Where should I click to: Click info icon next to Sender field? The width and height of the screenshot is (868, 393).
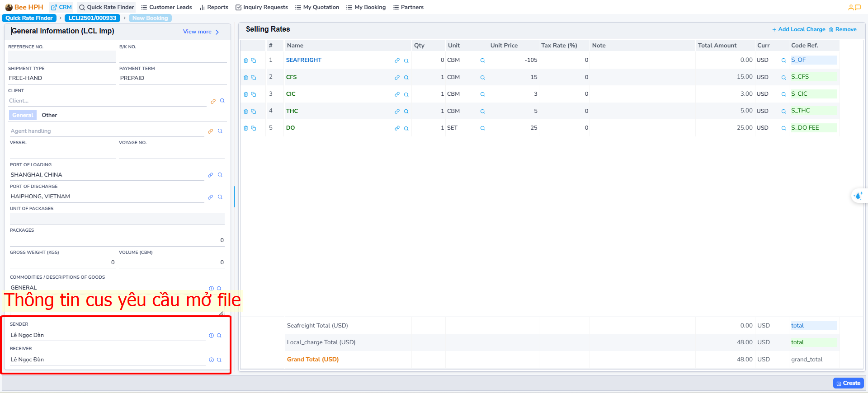click(x=211, y=336)
